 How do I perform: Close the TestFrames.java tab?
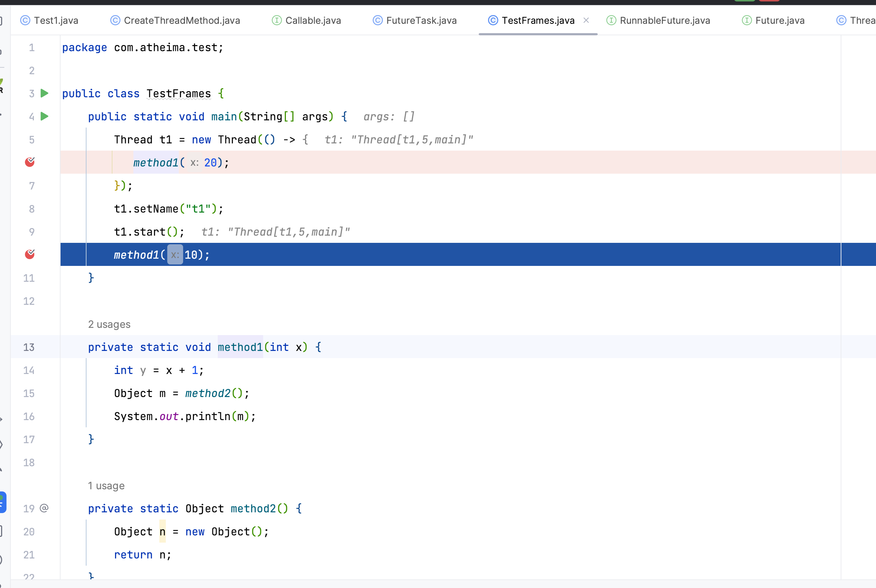pyautogui.click(x=586, y=20)
